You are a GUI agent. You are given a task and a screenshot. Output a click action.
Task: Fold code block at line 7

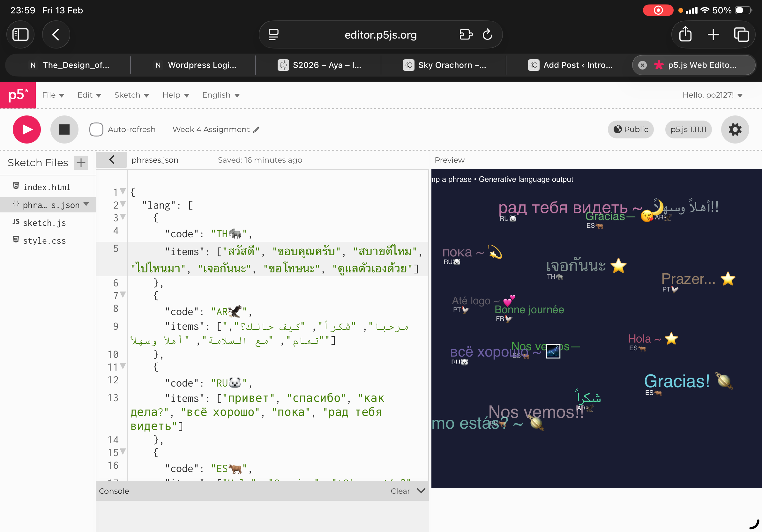click(x=123, y=294)
